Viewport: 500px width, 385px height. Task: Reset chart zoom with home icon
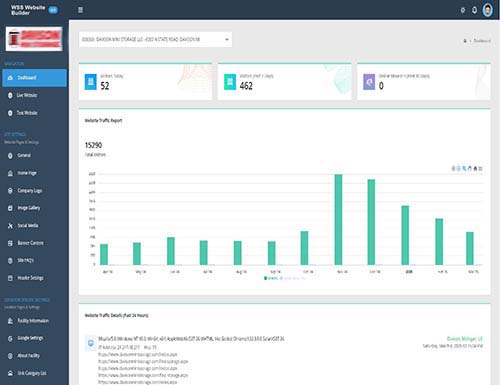pyautogui.click(x=475, y=168)
